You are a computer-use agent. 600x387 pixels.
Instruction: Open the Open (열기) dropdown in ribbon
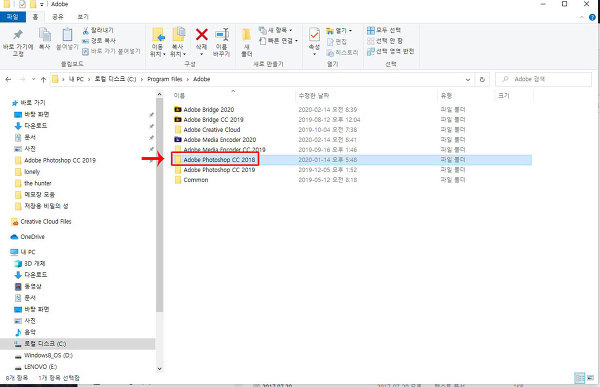tap(339, 31)
